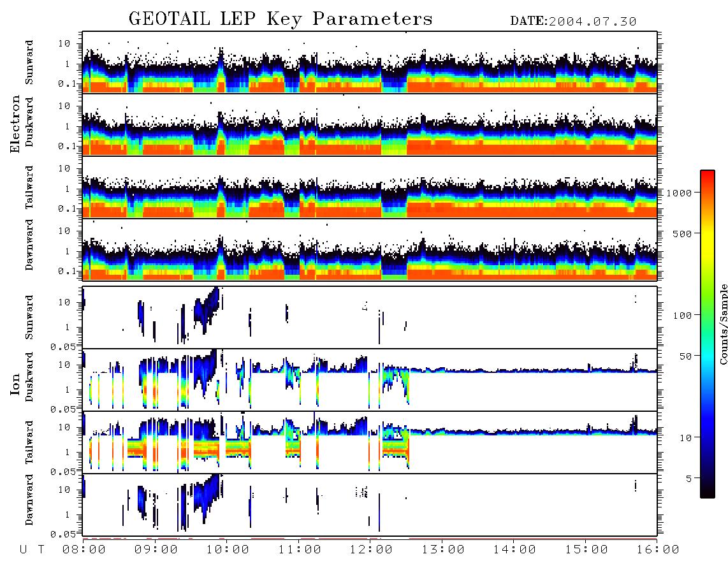Click the rainbow Counts/Sample color bar

click(x=707, y=334)
